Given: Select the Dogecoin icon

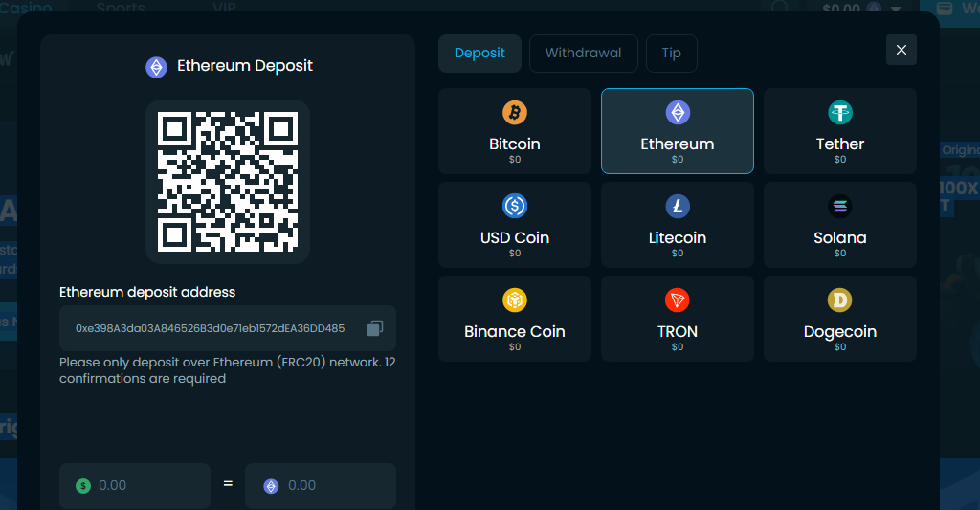Looking at the screenshot, I should (x=840, y=300).
